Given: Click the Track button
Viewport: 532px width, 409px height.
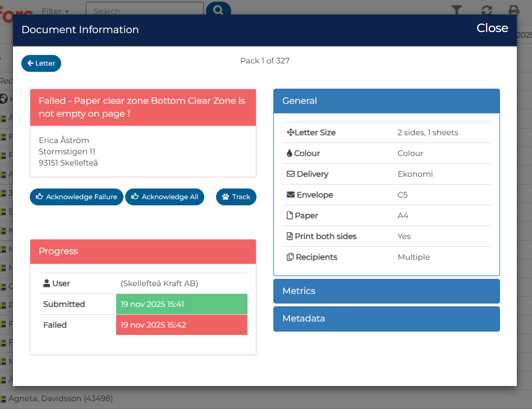Looking at the screenshot, I should click(236, 197).
